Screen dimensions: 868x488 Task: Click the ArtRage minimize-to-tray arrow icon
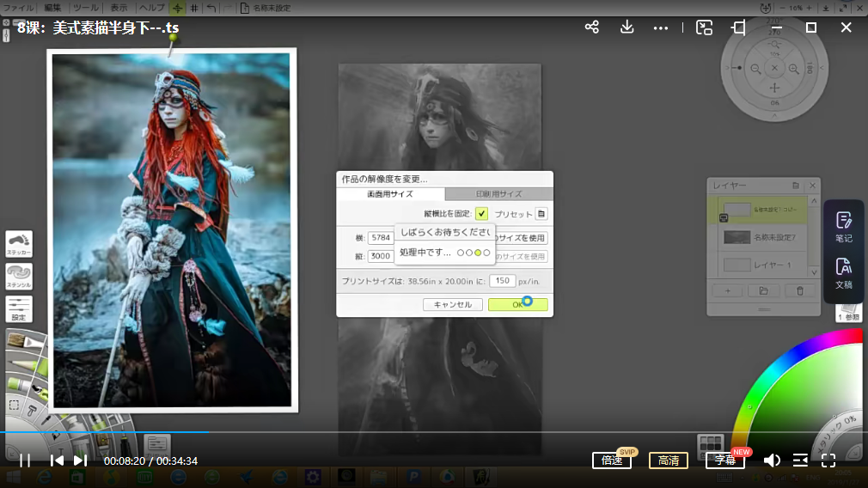(x=825, y=8)
